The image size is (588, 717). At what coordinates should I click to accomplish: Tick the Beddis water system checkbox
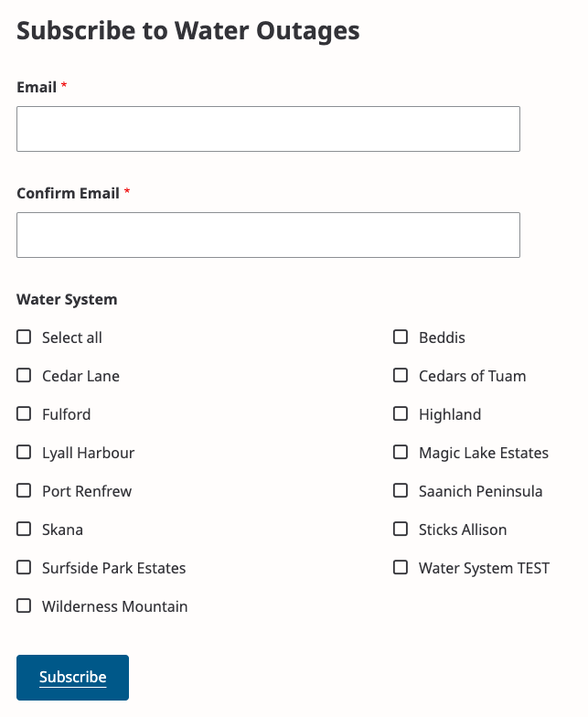[401, 337]
